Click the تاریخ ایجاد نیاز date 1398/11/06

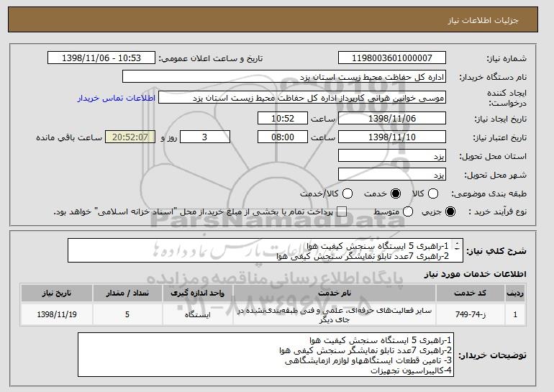pyautogui.click(x=392, y=118)
